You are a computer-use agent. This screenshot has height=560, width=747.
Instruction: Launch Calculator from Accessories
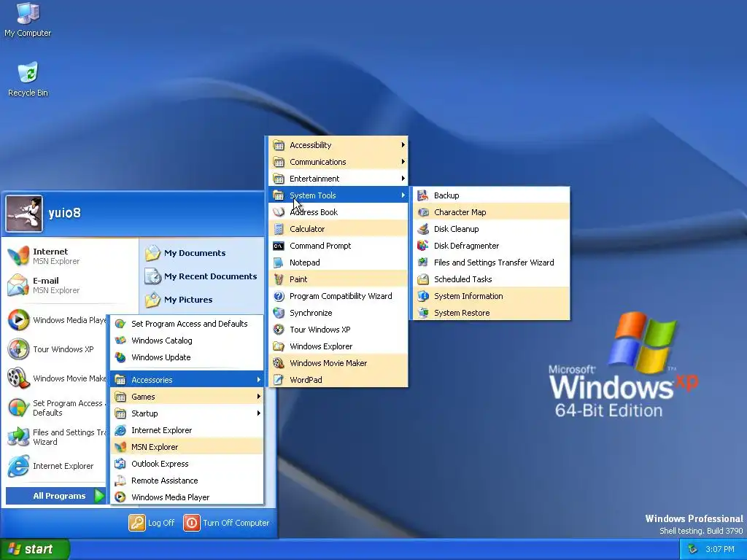tap(338, 229)
